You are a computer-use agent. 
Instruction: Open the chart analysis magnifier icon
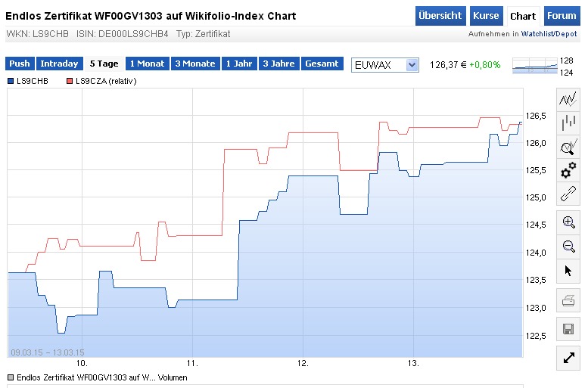568,147
